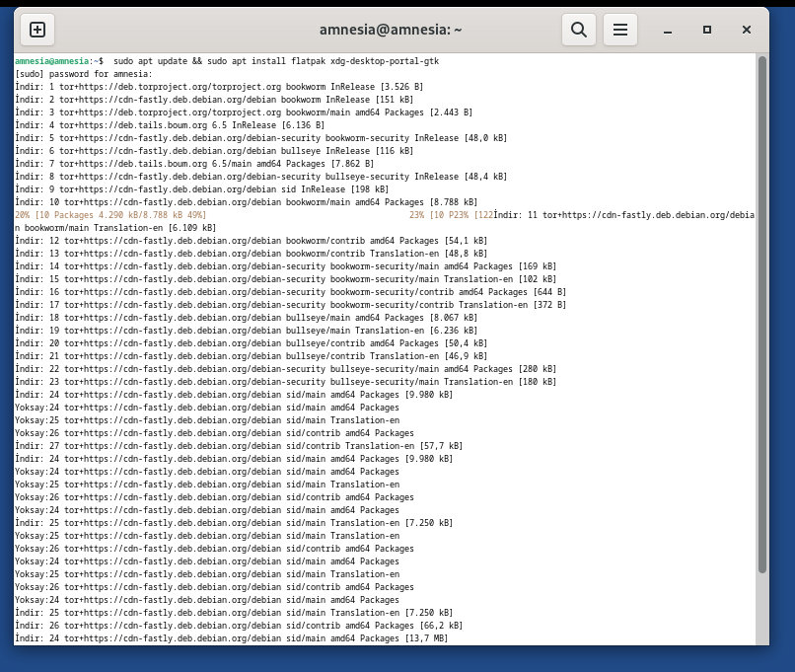Click the İndir: 18 bullseye/main Packages line

247,318
